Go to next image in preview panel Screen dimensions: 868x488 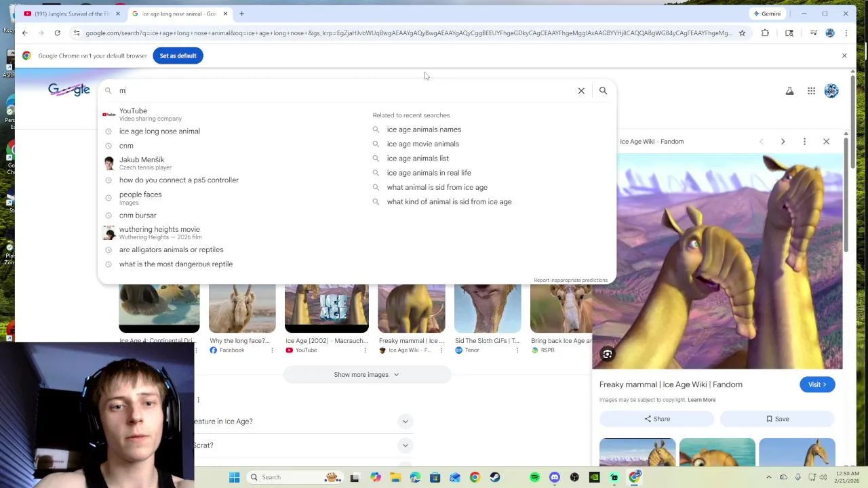point(783,142)
